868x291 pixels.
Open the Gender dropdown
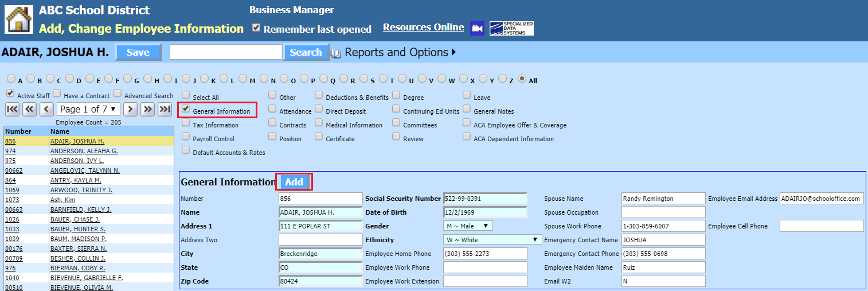pos(468,226)
